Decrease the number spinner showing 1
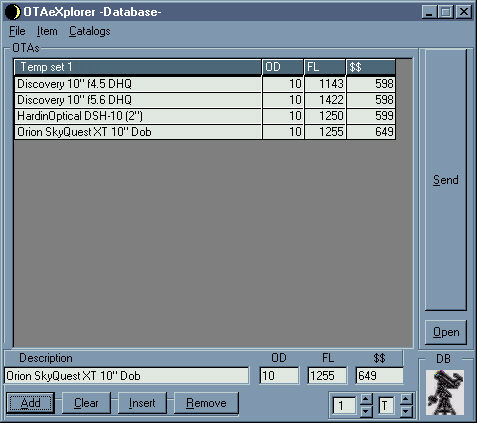This screenshot has height=423, width=477. click(x=366, y=411)
